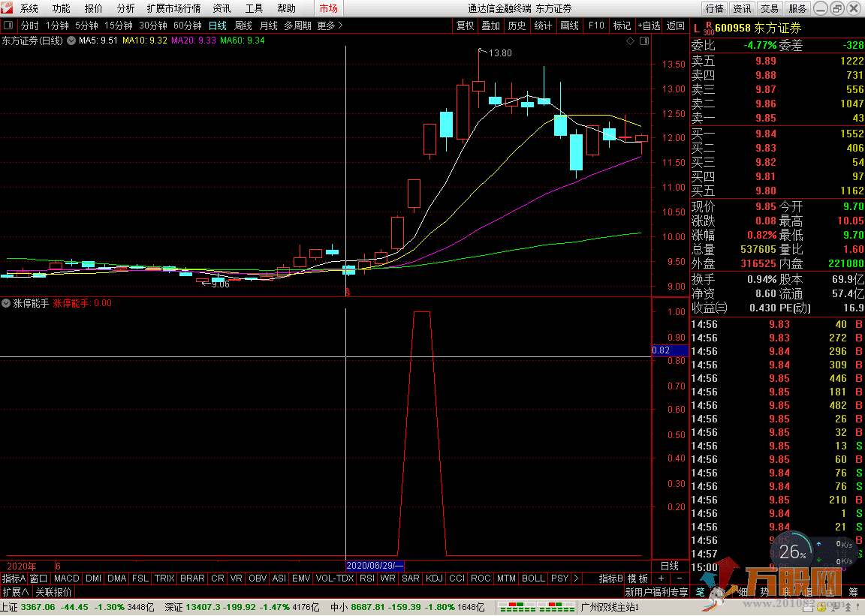Open the 窗口 window-count option
Screen dimensions: 865x616
tap(38, 578)
